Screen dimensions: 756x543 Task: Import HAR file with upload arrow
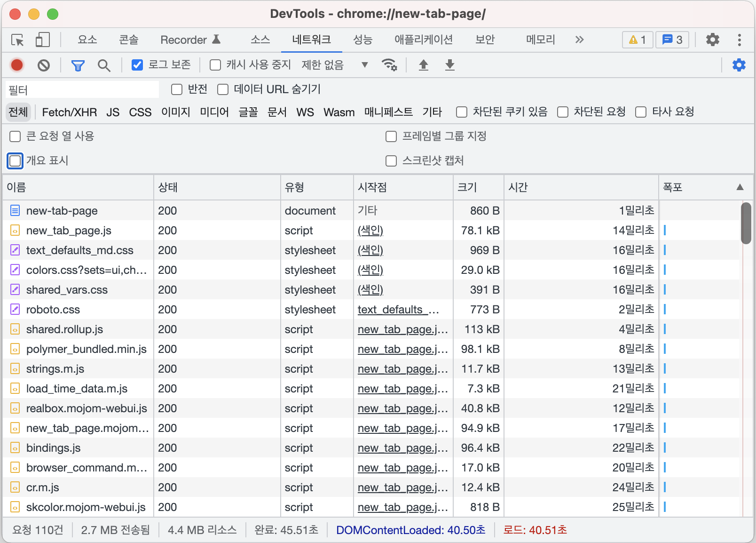pos(424,65)
